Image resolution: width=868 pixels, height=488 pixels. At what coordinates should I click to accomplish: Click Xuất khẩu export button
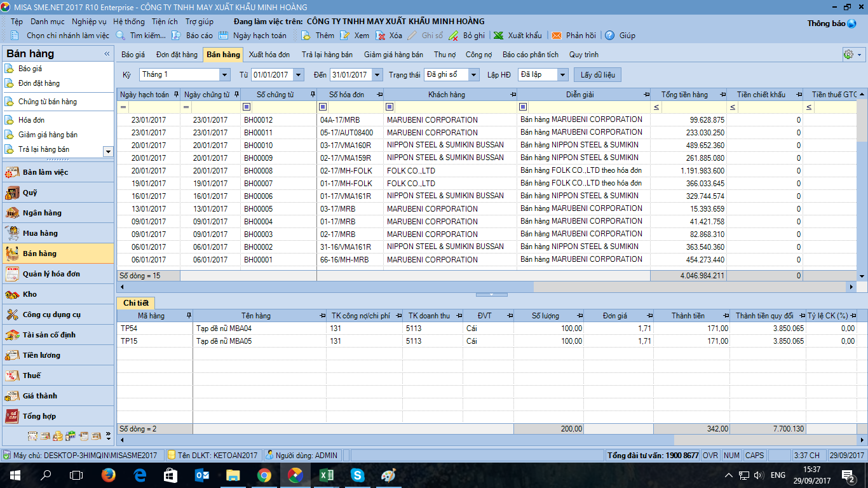click(x=518, y=36)
